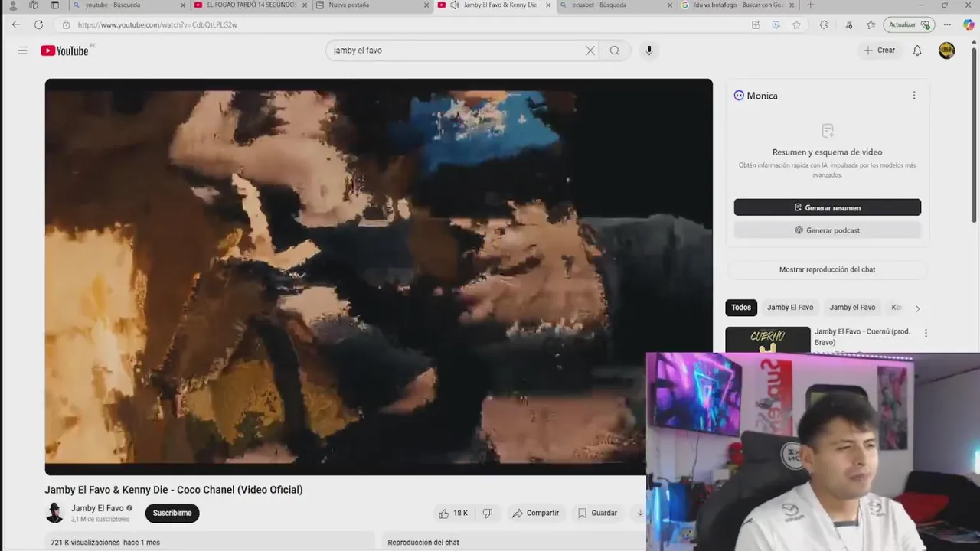The image size is (980, 551).
Task: Click Generar podcast in Monica
Action: (x=828, y=230)
